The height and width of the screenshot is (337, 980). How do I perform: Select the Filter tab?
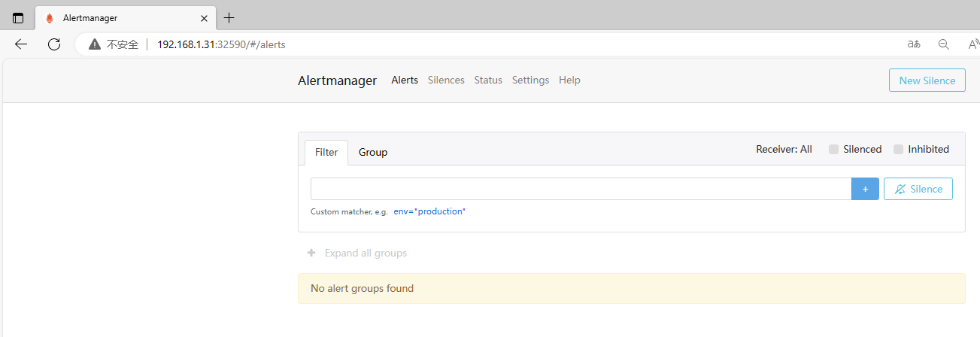[x=326, y=152]
